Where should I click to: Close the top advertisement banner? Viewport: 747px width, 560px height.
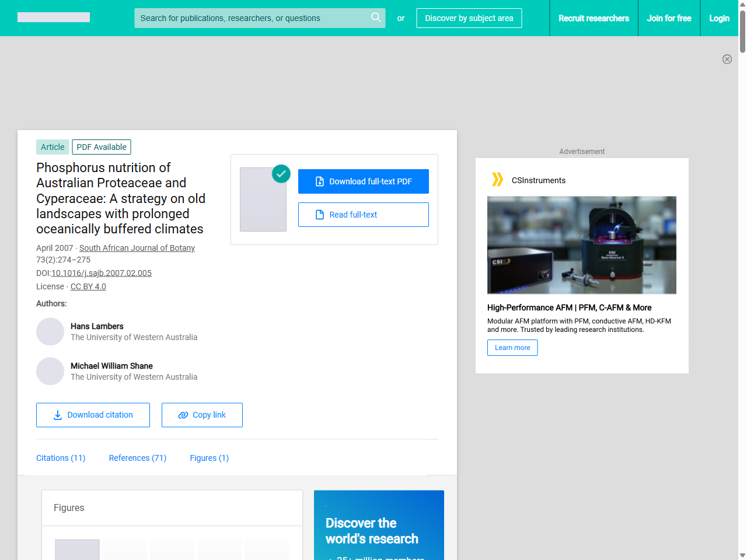727,59
